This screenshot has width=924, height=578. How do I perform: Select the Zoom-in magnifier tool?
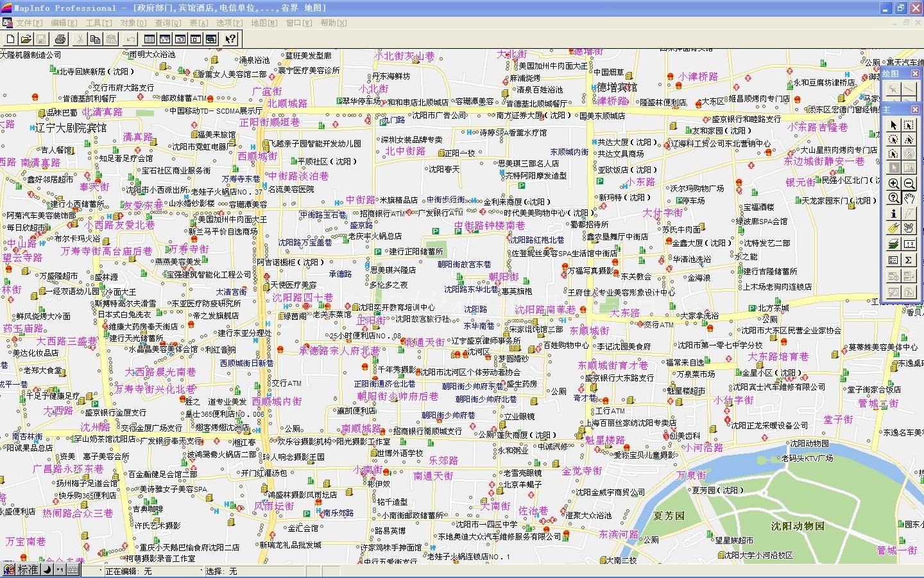point(893,183)
